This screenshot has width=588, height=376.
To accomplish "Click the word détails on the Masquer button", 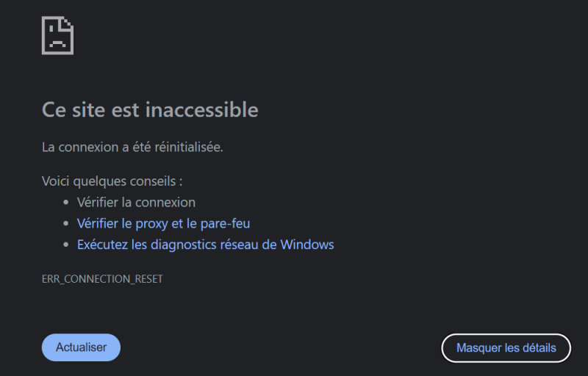I will (x=538, y=347).
